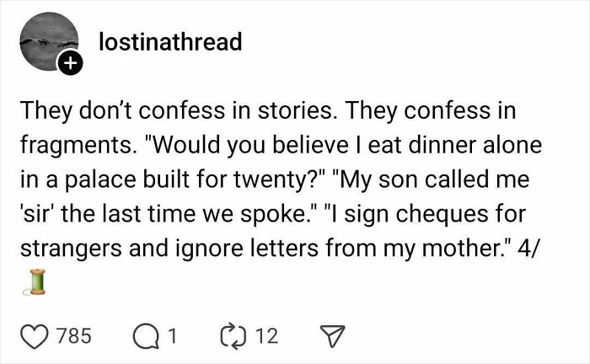Open the lostinathread username link
The height and width of the screenshot is (364, 590).
[x=170, y=41]
